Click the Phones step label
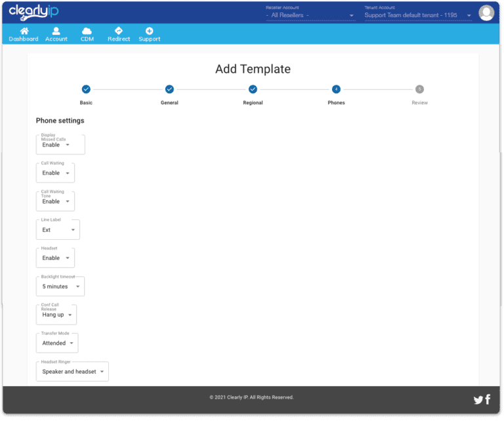Viewport: 504px width, 421px height. point(336,102)
